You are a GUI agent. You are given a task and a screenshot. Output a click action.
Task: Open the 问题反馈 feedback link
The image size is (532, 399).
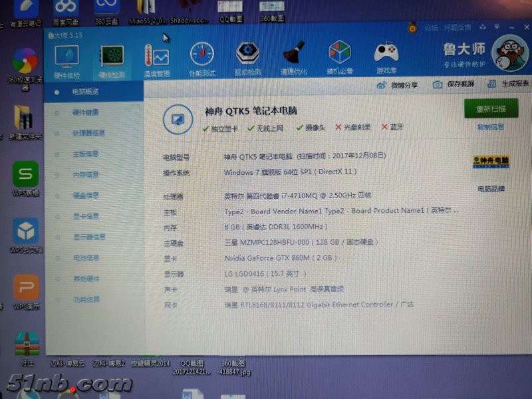click(458, 27)
